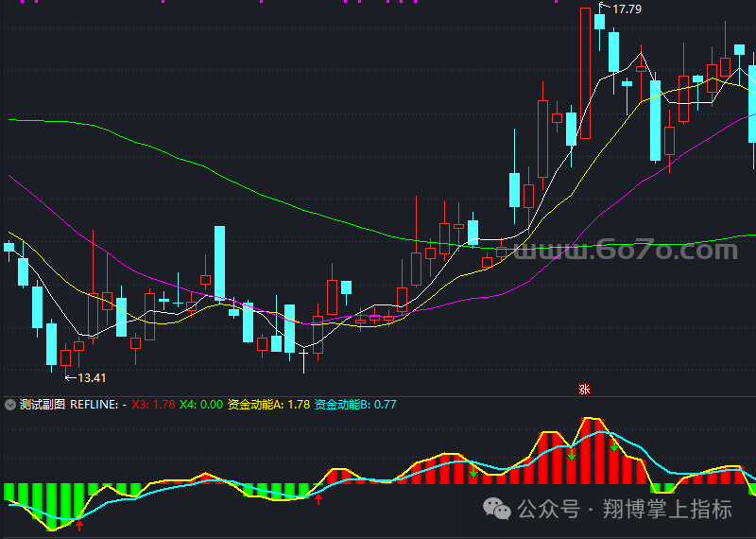Screen dimensions: 756x539
Task: Click the 17.79 high price label
Action: [627, 9]
